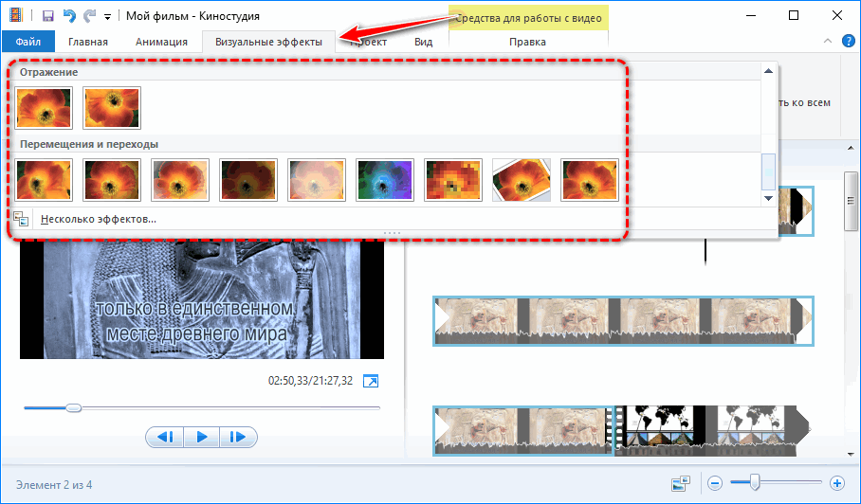This screenshot has height=504, width=861.
Task: Open Несколько эффектов... dialog
Action: 99,219
